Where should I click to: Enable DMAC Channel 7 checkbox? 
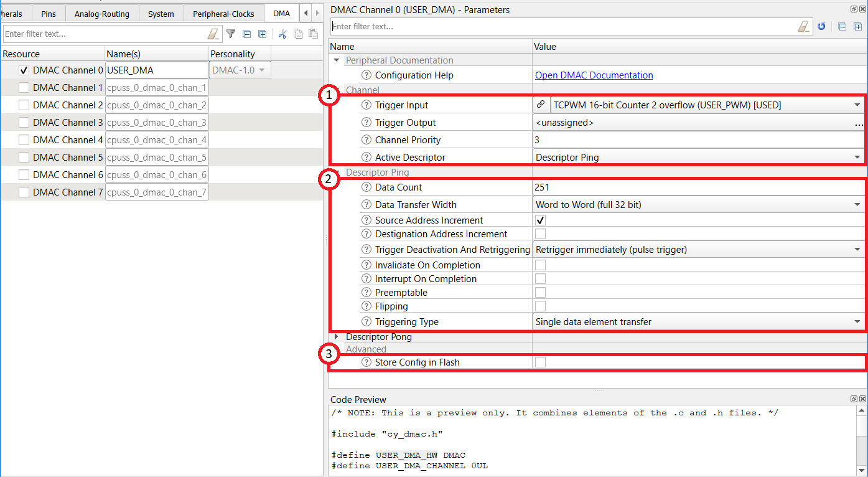coord(24,192)
